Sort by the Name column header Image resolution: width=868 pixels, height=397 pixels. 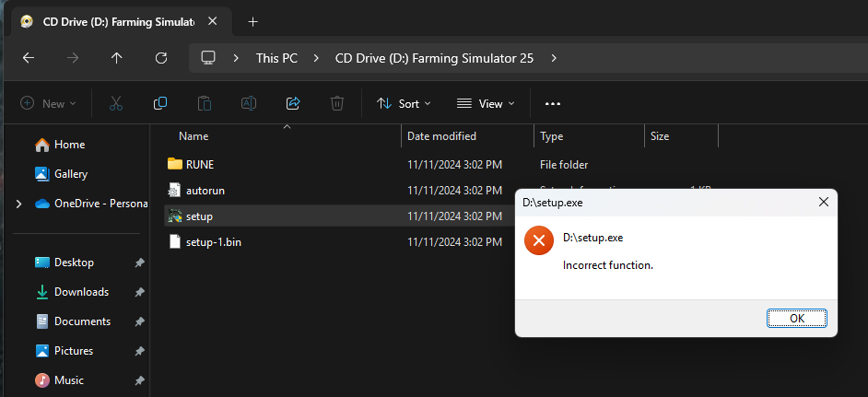(x=194, y=136)
